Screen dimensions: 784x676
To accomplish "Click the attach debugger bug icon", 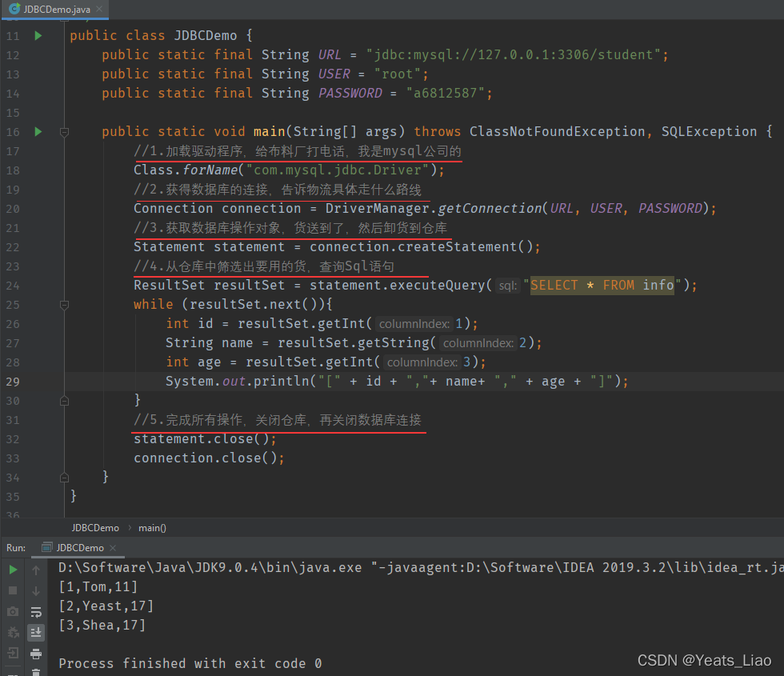I will coord(13,633).
